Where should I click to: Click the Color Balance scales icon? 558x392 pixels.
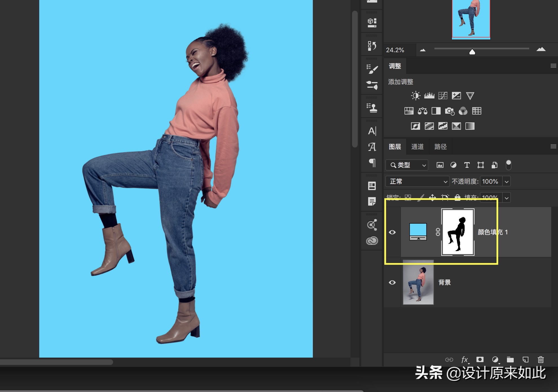click(422, 111)
